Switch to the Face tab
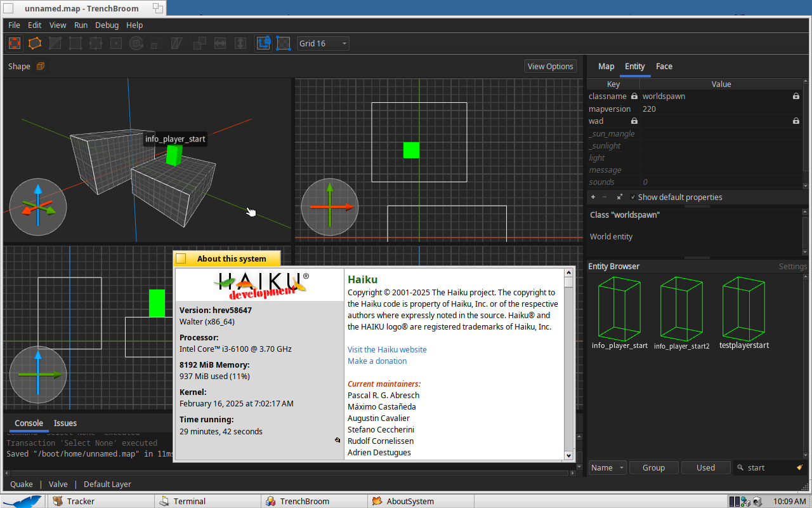This screenshot has width=812, height=508. tap(664, 66)
